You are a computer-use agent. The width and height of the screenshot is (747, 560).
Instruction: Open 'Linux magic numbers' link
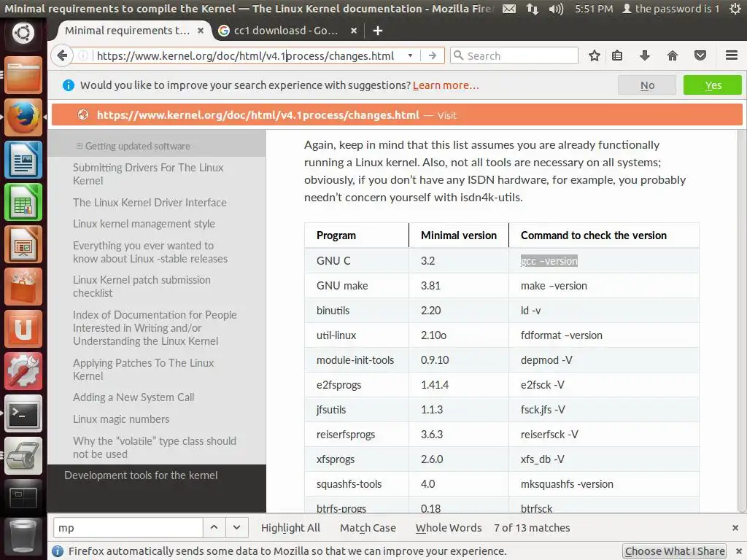point(121,419)
